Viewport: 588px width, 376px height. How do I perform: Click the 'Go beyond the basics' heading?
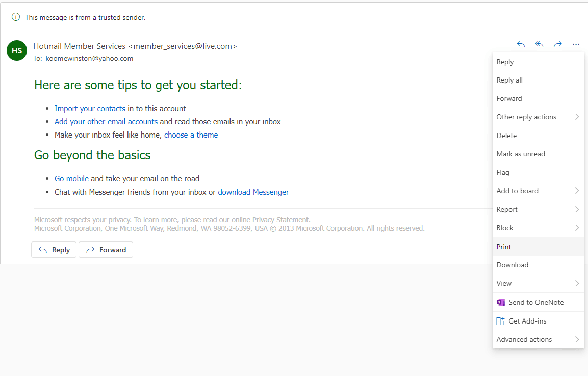(92, 155)
